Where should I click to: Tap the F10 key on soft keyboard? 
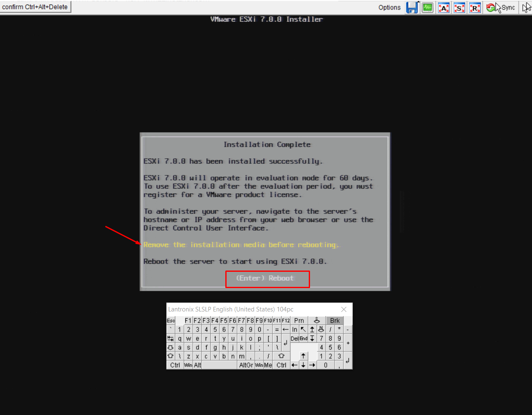[x=268, y=321]
